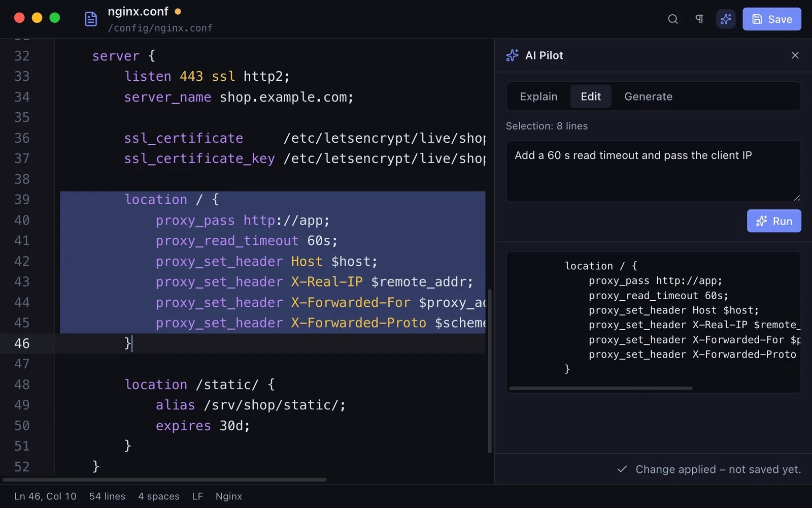Screen dimensions: 812x508
Task: Click the 'LF' line ending indicator
Action: click(197, 496)
